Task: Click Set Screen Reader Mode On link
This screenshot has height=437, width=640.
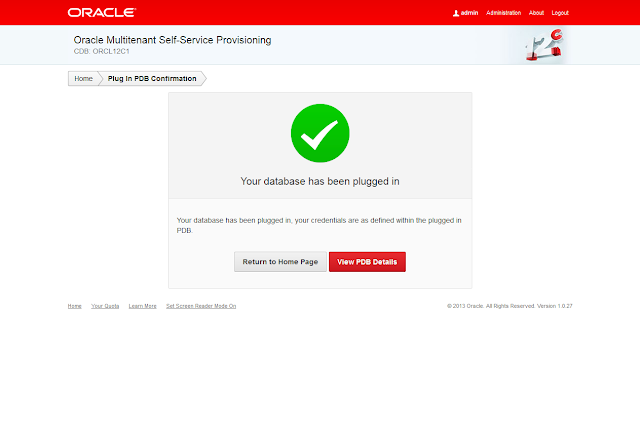Action: [201, 306]
